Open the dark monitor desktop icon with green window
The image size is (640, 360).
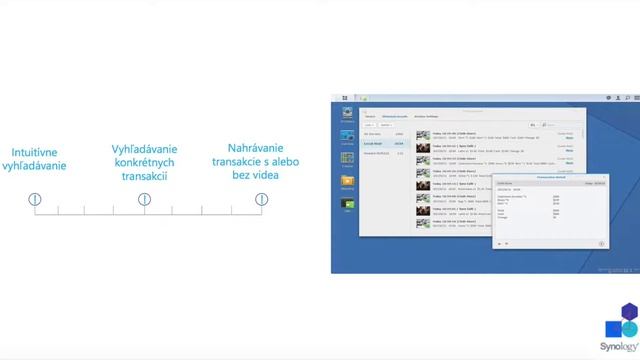point(348,203)
